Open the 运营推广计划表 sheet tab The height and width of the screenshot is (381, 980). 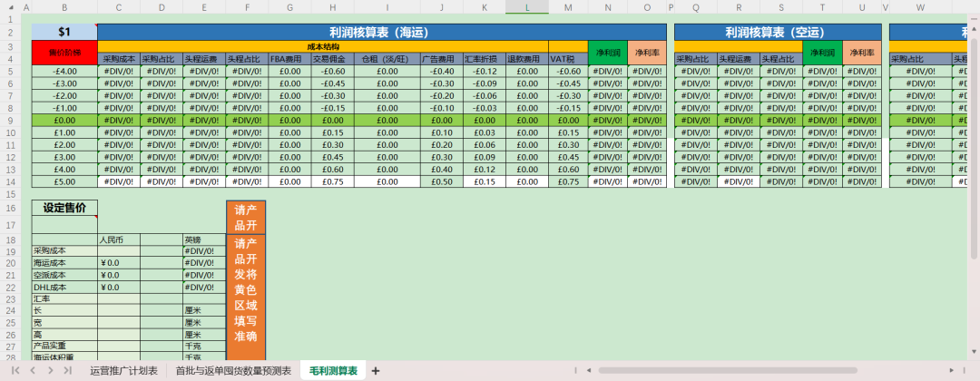coord(123,370)
